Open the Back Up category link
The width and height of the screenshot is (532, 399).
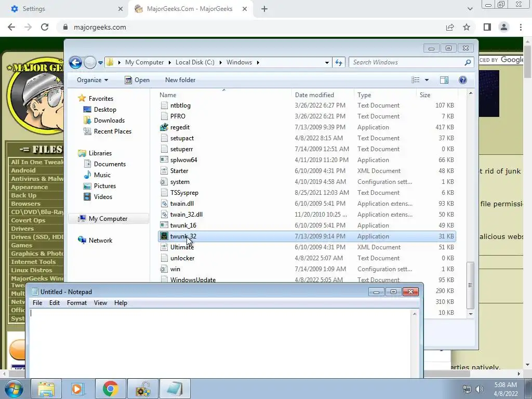(x=24, y=195)
